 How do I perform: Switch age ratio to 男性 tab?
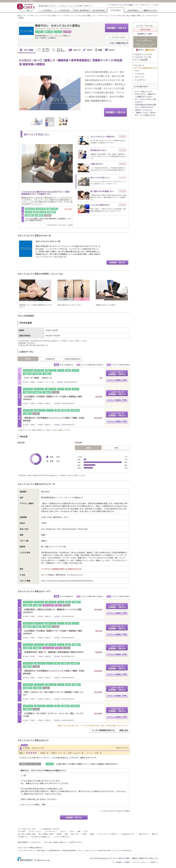[116, 448]
